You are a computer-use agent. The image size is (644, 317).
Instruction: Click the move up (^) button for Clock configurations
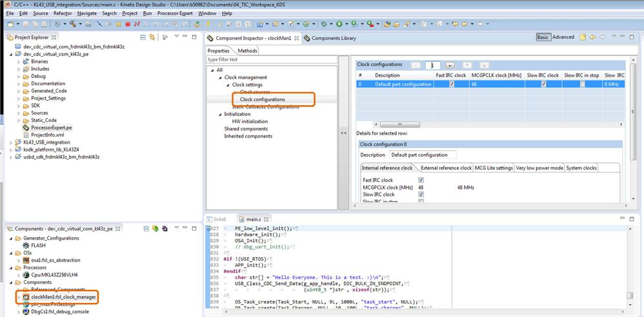pyautogui.click(x=467, y=65)
